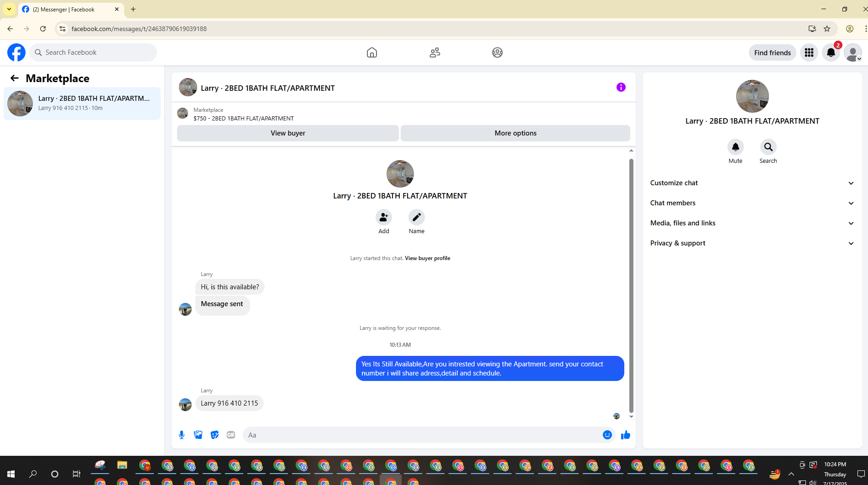Image resolution: width=868 pixels, height=485 pixels.
Task: Expand Customize chat section
Action: [752, 183]
